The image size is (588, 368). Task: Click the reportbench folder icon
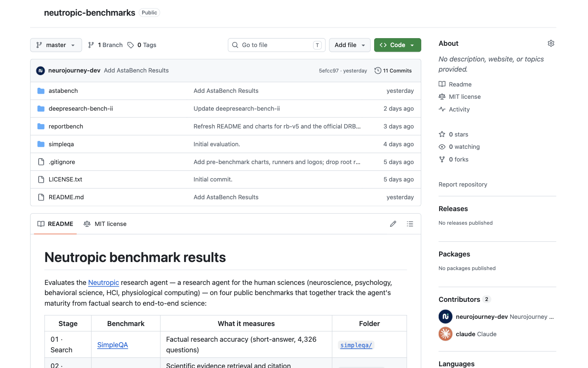coord(41,126)
